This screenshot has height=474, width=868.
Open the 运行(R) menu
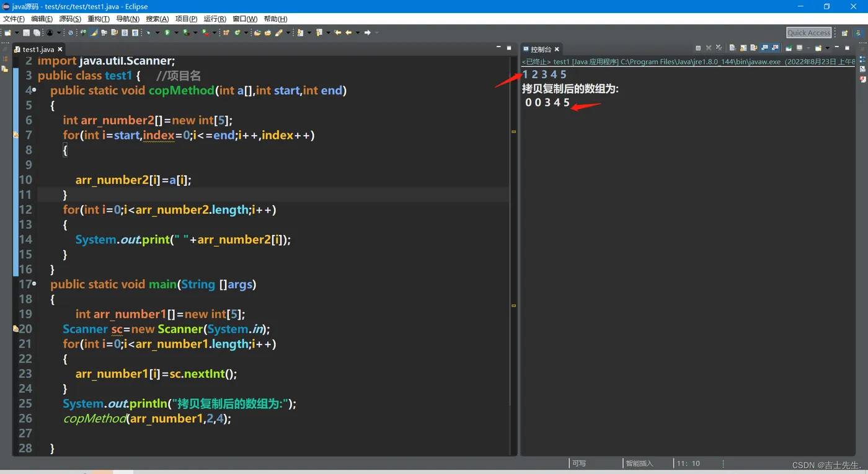[215, 19]
